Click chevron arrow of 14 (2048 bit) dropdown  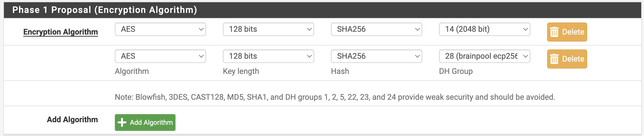525,29
